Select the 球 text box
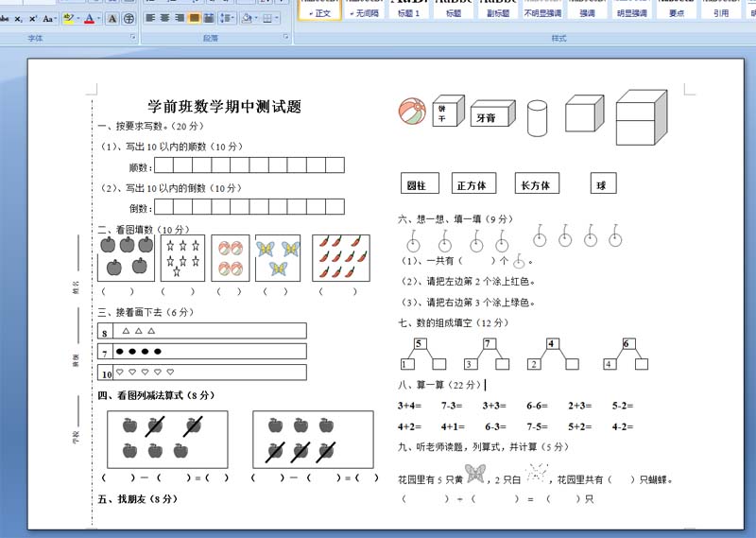The image size is (756, 538). coord(603,183)
